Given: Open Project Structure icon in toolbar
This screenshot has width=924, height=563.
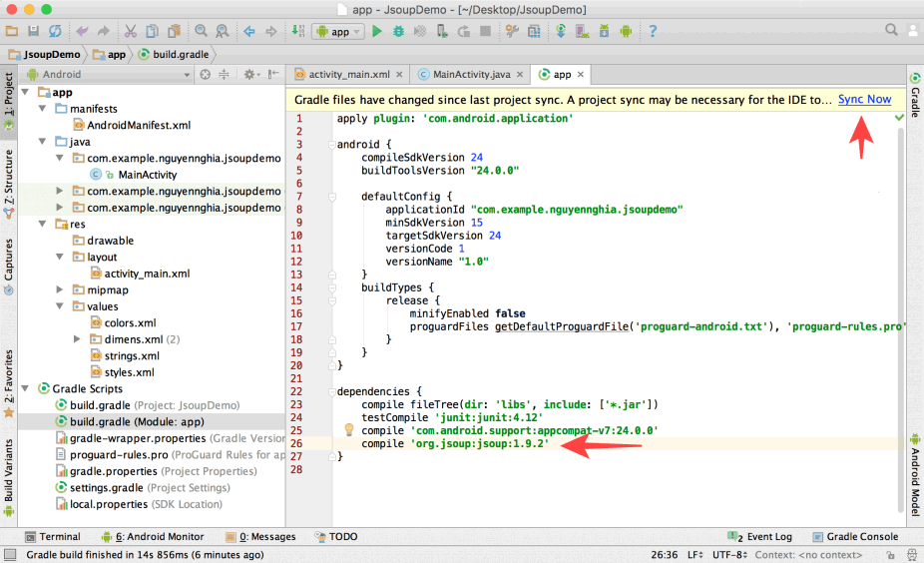Looking at the screenshot, I should [534, 31].
